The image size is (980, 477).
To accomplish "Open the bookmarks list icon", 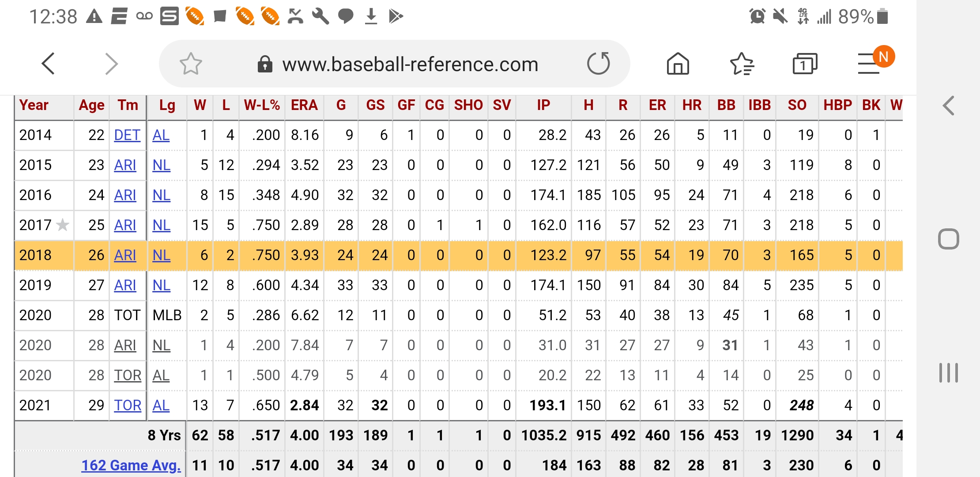I will (742, 64).
